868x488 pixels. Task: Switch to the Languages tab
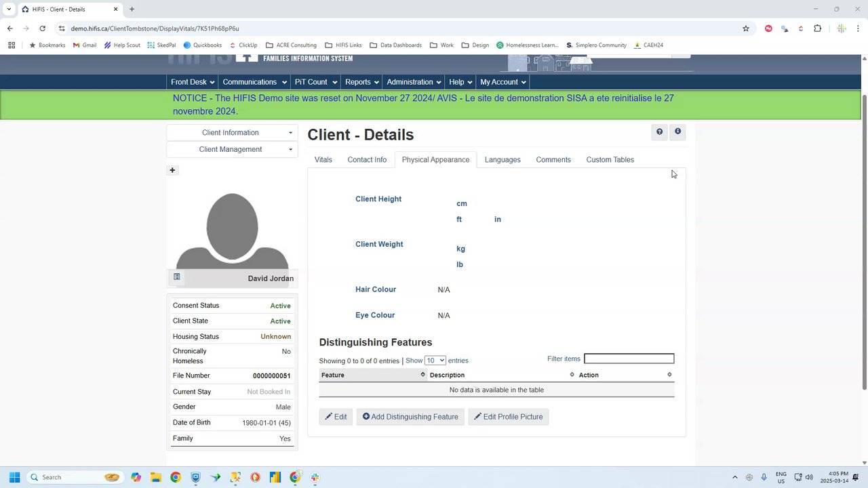coord(502,160)
